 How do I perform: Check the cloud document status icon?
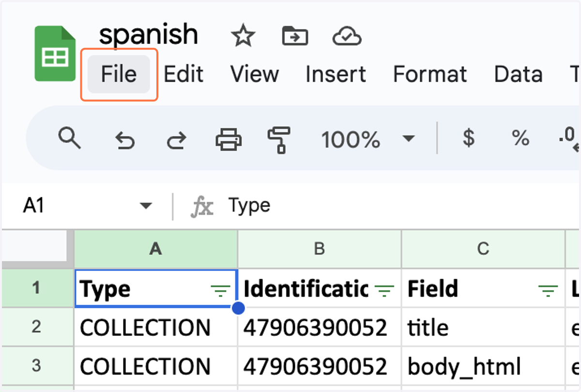347,36
